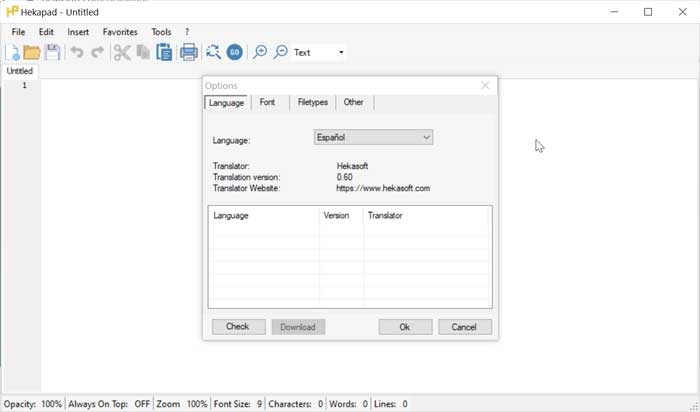Open the Edit menu

46,32
